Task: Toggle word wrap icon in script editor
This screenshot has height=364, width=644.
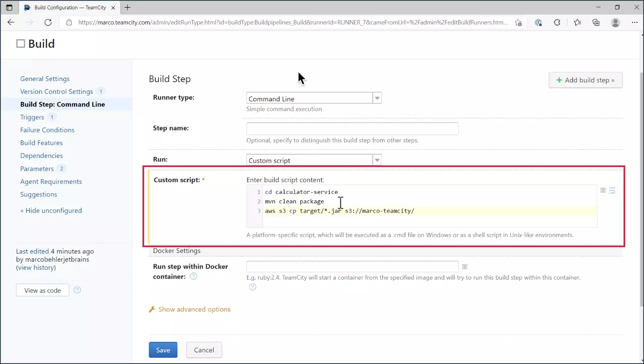Action: (612, 191)
